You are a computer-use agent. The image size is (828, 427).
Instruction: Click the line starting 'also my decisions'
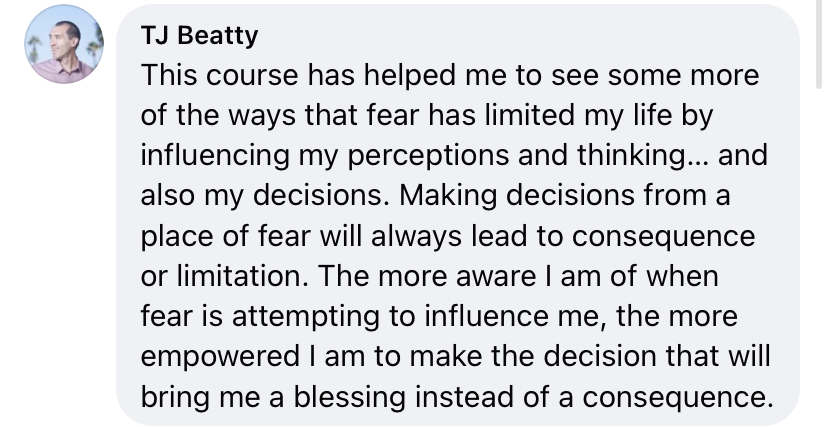click(436, 197)
